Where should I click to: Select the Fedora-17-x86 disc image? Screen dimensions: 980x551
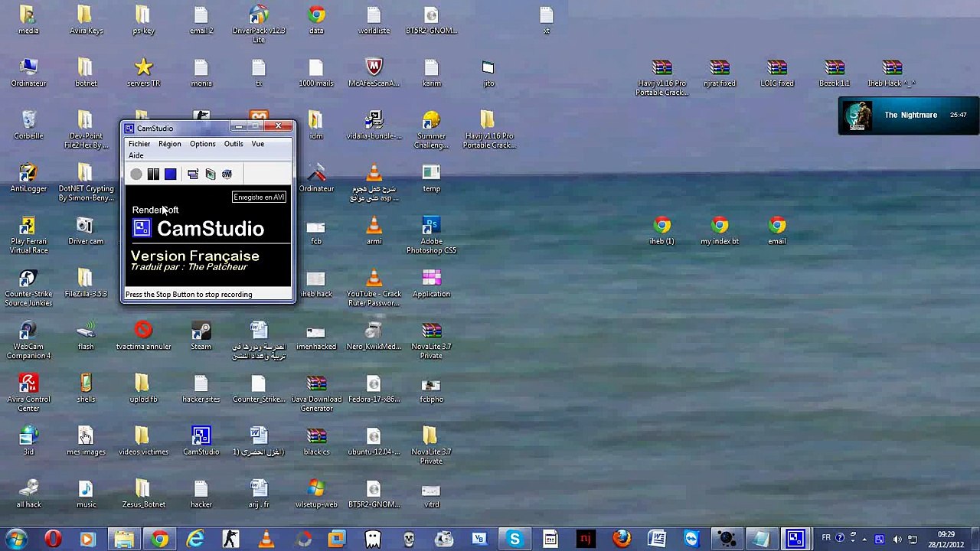point(374,389)
